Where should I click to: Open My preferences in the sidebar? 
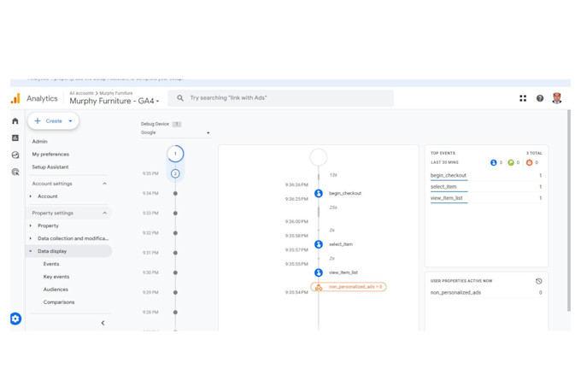[x=50, y=154]
